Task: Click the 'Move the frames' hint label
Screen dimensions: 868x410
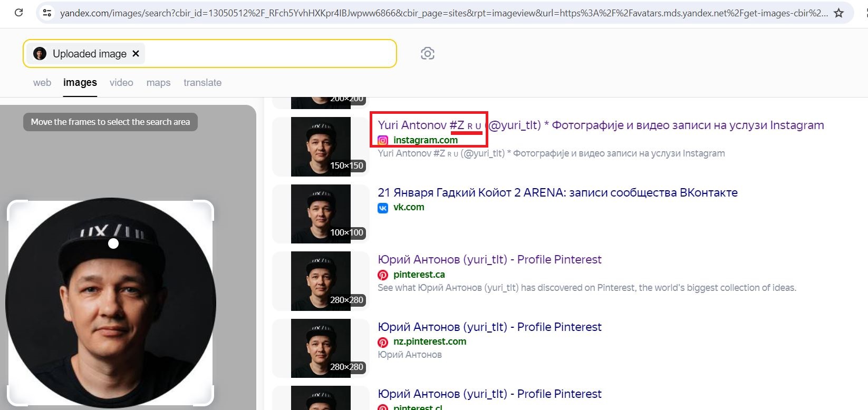Action: 110,122
